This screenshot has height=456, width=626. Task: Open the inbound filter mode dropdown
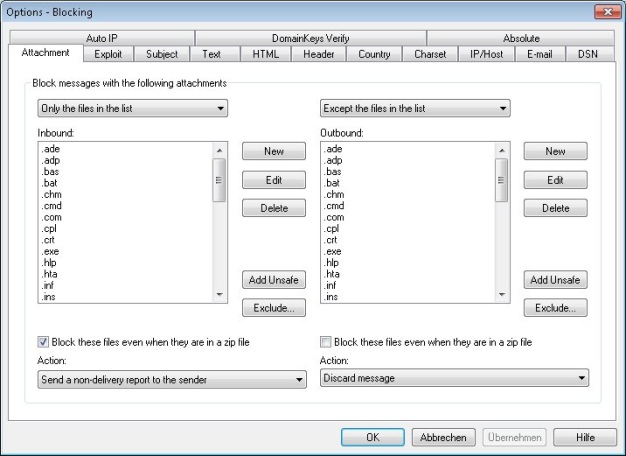[132, 107]
